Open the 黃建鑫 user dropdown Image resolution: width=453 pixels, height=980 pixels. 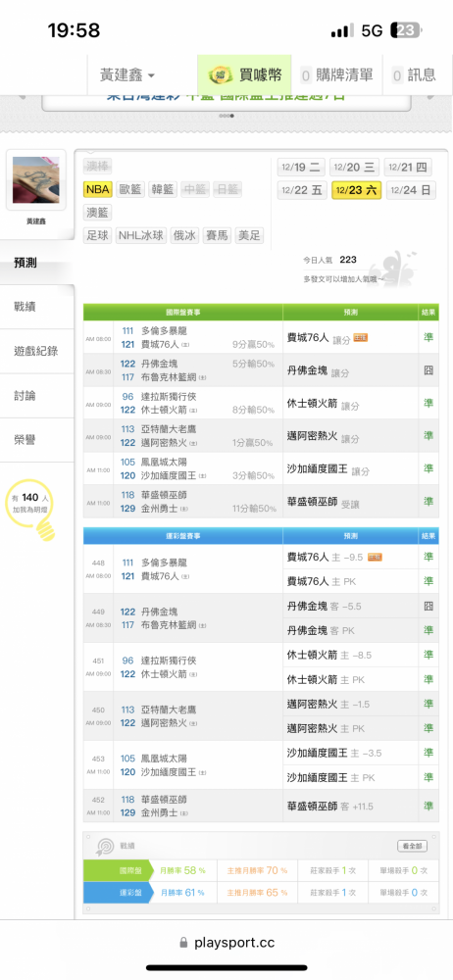pos(127,75)
